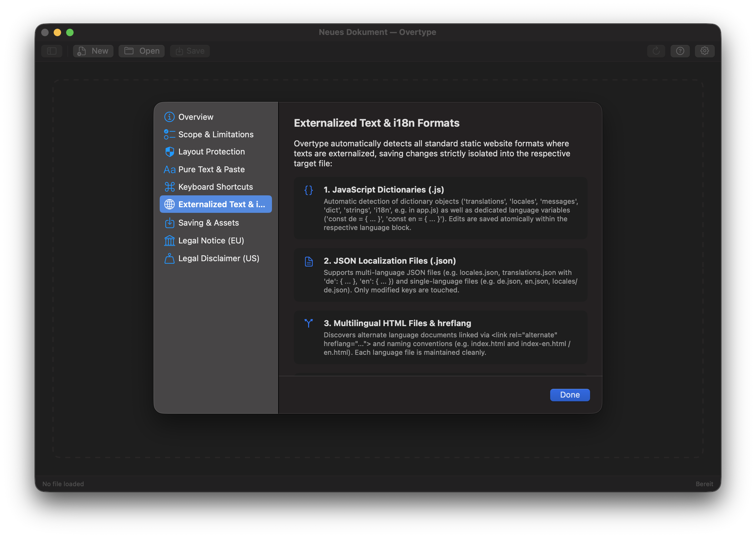Click the branching arrow icon for Multilingual HTML
756x538 pixels.
tap(308, 323)
